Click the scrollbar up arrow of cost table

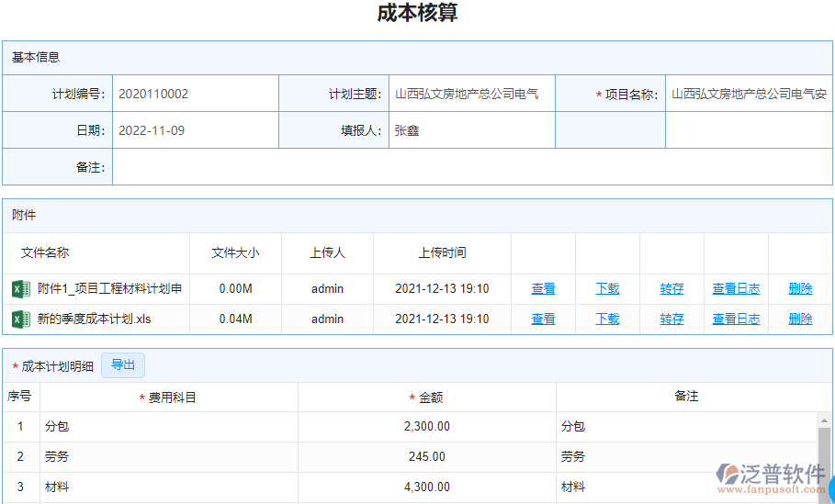(824, 420)
